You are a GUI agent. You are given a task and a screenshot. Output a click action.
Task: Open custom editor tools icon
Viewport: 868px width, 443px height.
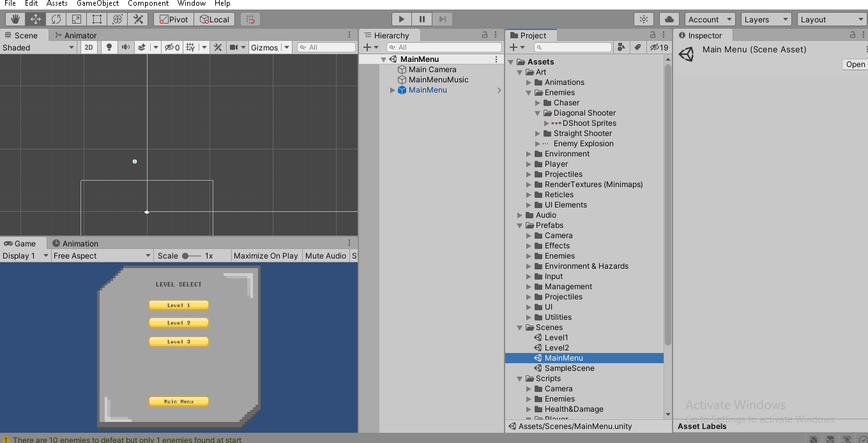[x=138, y=19]
